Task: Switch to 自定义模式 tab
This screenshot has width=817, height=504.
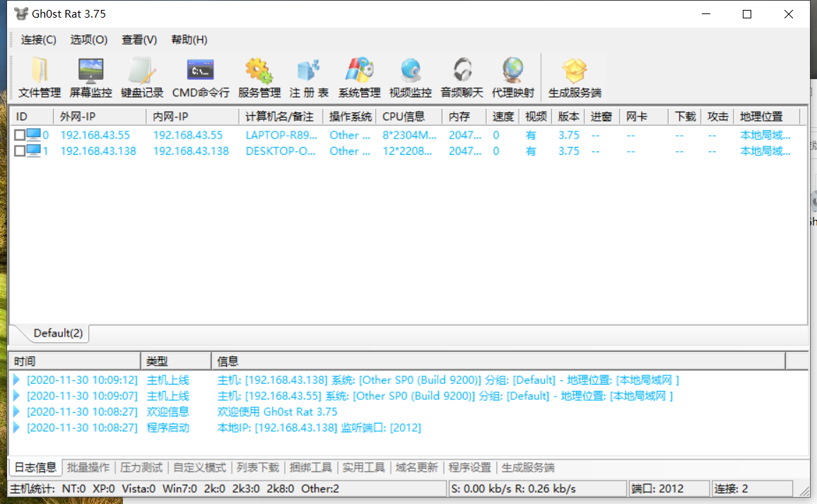Action: tap(199, 467)
